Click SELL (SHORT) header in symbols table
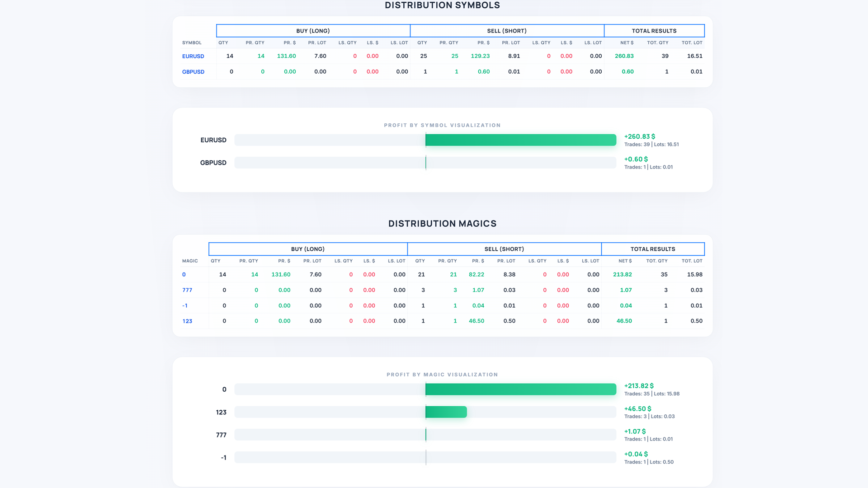868x488 pixels. (507, 31)
